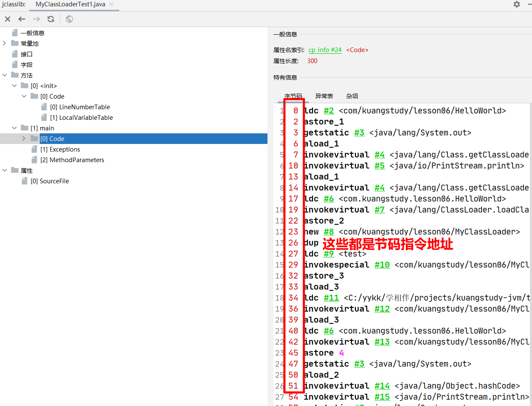Image resolution: width=532 pixels, height=406 pixels.
Task: Switch to 字节码 tab
Action: pos(293,96)
